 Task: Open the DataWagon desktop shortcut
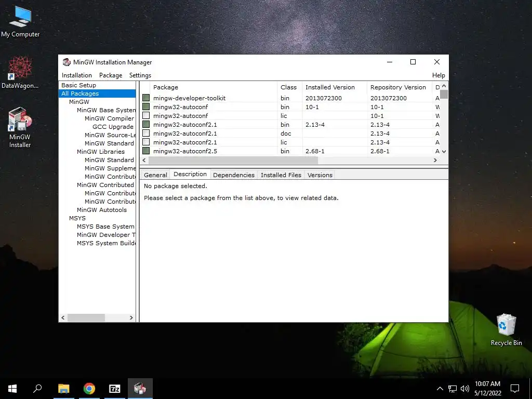20,73
